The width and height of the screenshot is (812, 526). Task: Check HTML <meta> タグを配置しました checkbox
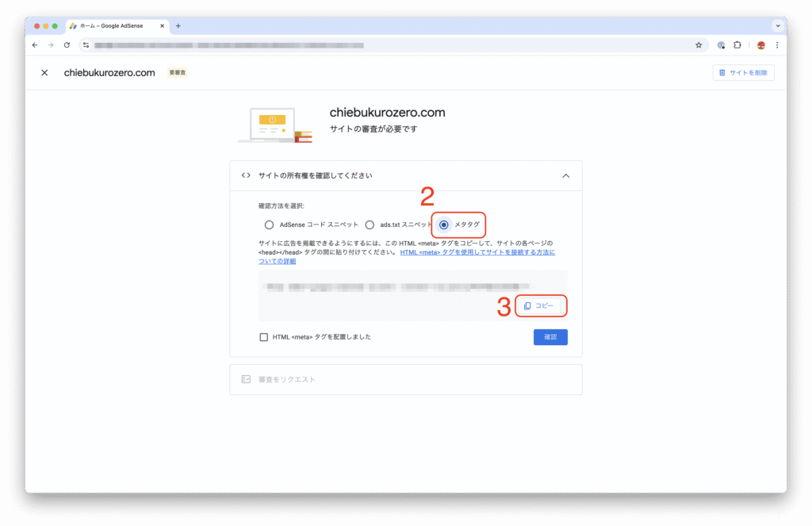point(263,337)
